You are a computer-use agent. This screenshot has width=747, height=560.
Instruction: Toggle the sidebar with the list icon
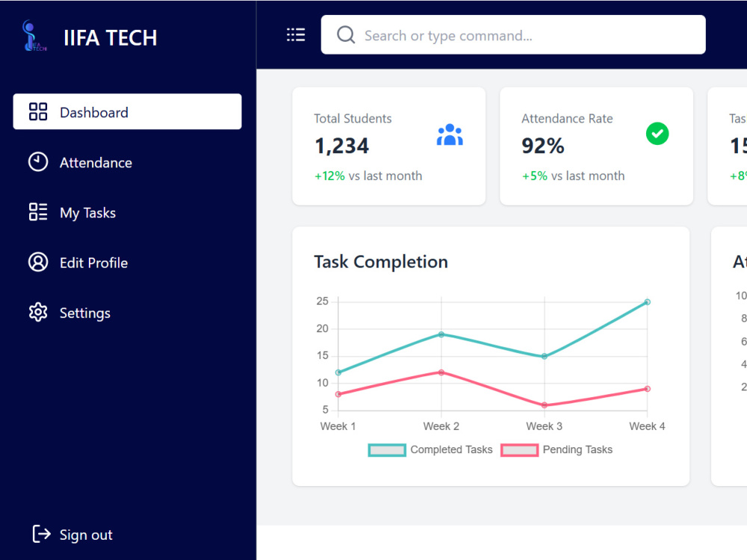[x=296, y=35]
